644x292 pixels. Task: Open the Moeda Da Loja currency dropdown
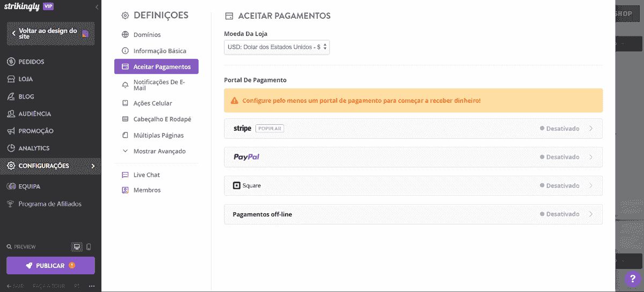tap(277, 47)
